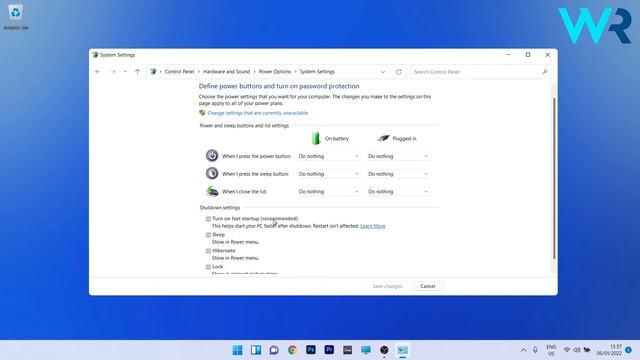Select System Settings breadcrumb

pos(317,71)
